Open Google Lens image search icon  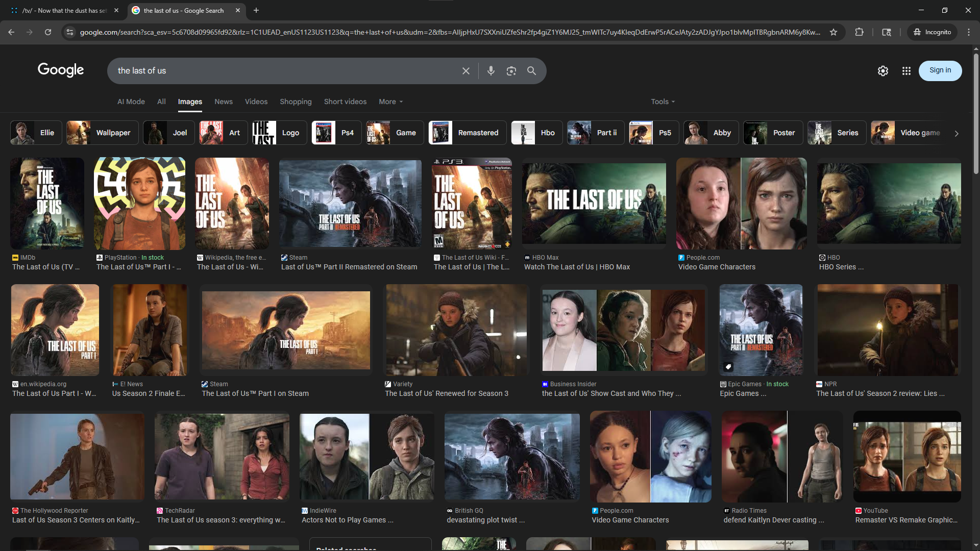coord(511,71)
